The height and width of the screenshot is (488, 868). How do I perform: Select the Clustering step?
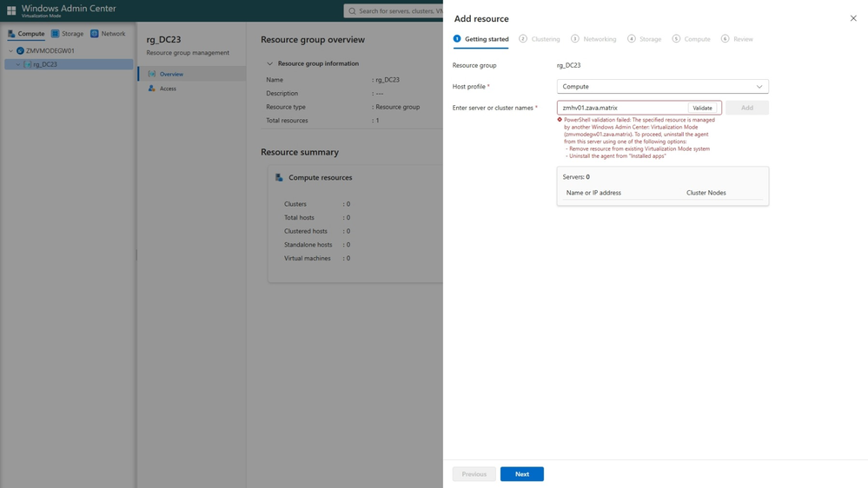pyautogui.click(x=540, y=39)
